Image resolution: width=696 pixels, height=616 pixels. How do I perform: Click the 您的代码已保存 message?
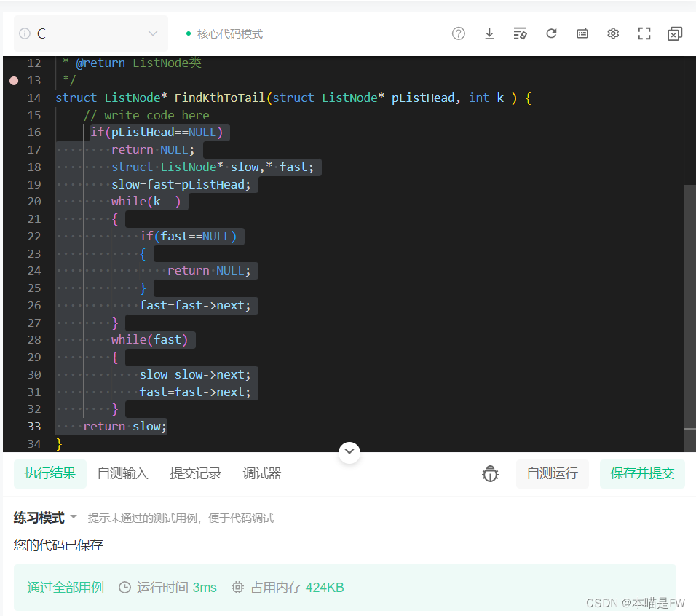58,545
